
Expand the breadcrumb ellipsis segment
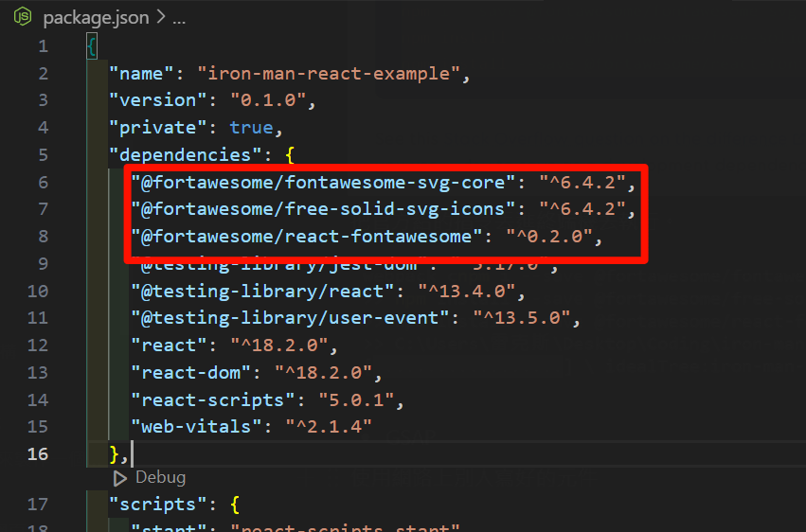pos(179,19)
